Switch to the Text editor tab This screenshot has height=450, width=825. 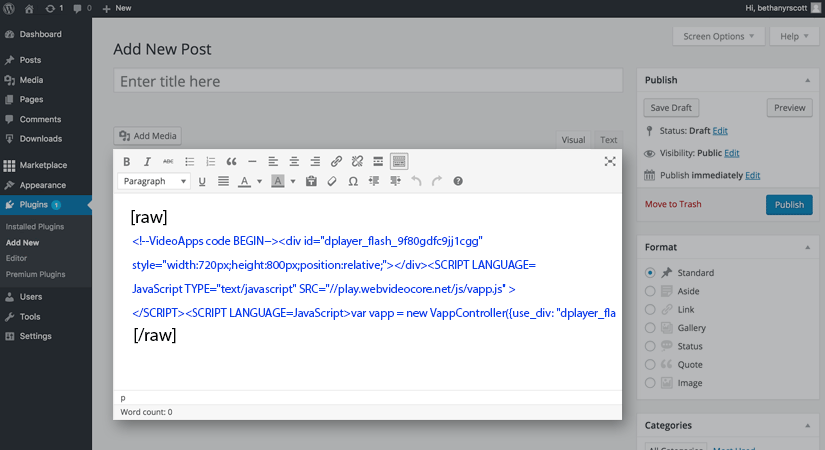pyautogui.click(x=608, y=140)
